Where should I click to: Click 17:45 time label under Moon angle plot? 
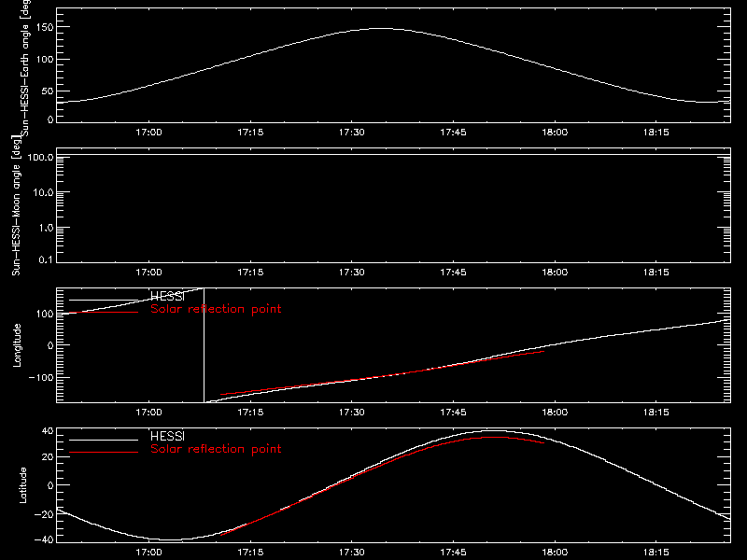453,273
